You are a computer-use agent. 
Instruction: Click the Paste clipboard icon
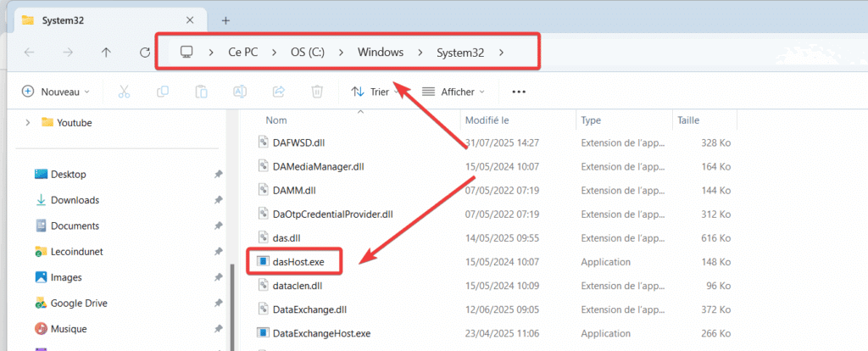click(201, 92)
